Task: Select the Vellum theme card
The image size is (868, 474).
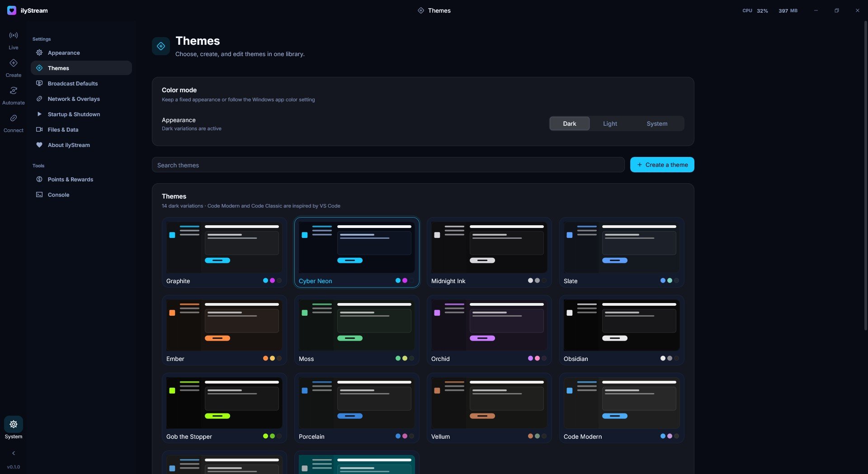Action: 489,408
